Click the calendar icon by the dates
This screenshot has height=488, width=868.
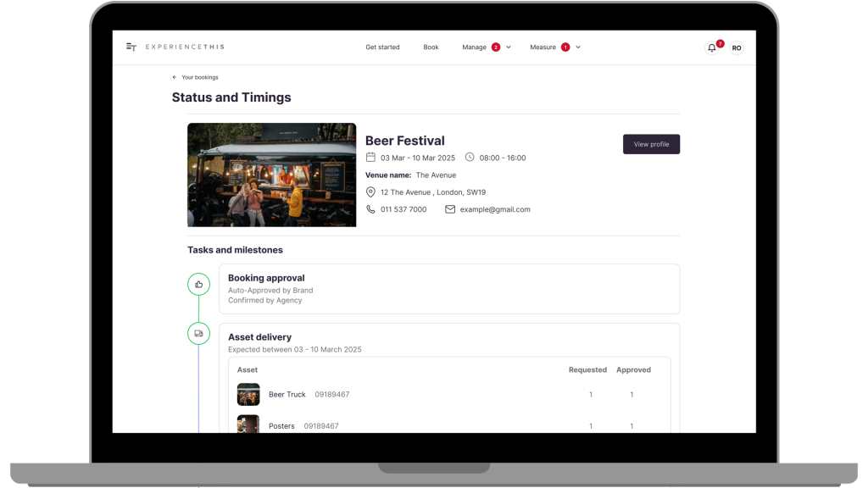pyautogui.click(x=370, y=157)
